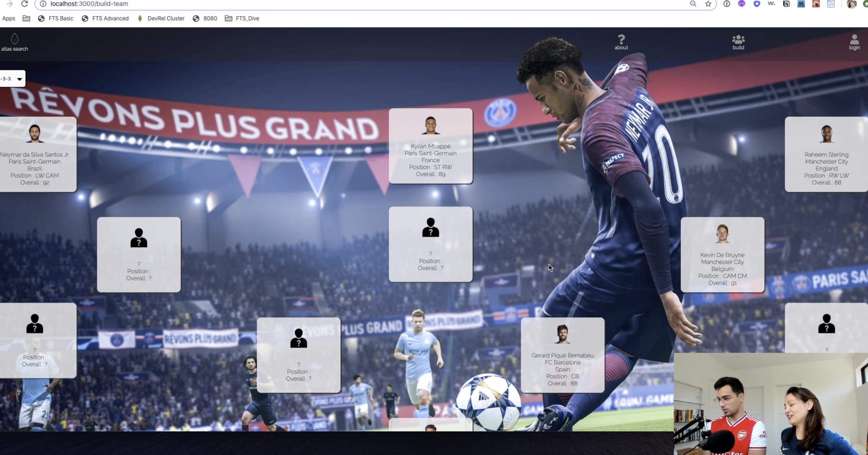Click Raheem Sterling's photo
Viewport: 868px width, 455px height.
(827, 134)
